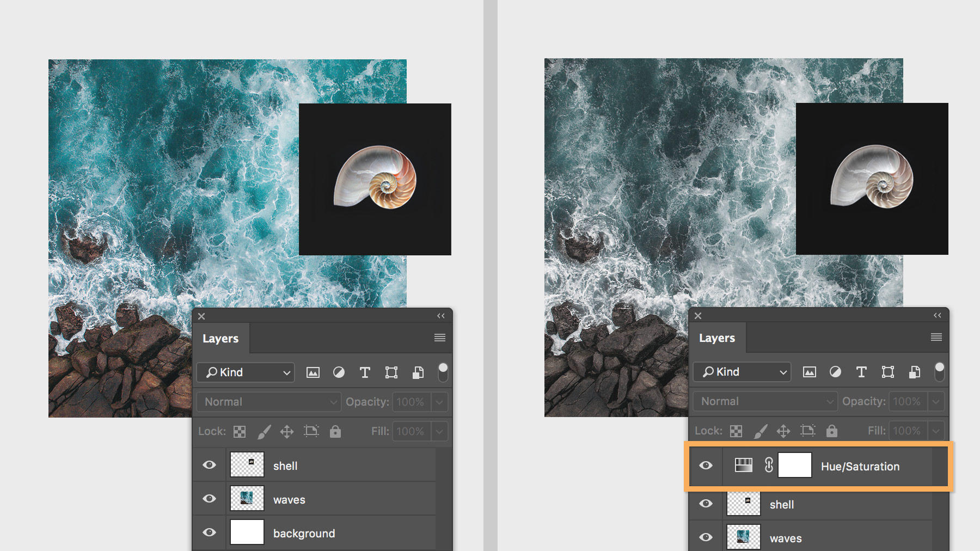Select the background layer thumbnail
Viewport: 980px width, 551px height.
(x=247, y=532)
